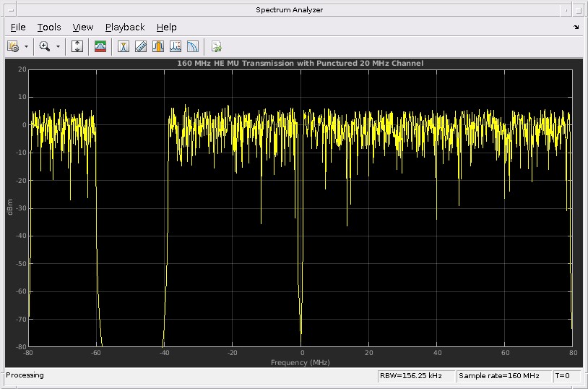
Task: Open the Configuration Properties icon in toolbar
Action: click(13, 46)
